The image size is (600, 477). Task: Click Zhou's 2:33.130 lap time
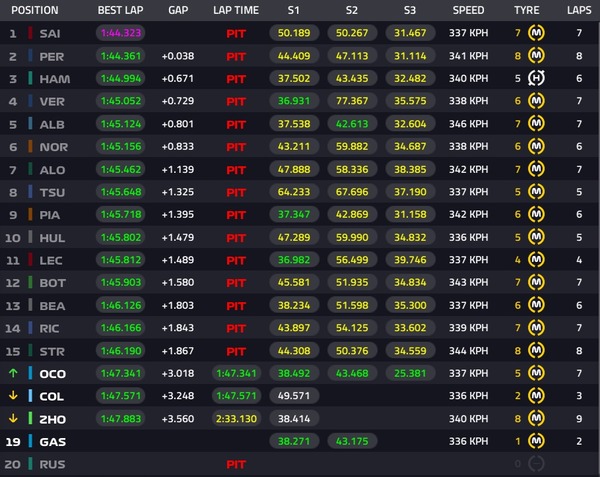(x=236, y=418)
